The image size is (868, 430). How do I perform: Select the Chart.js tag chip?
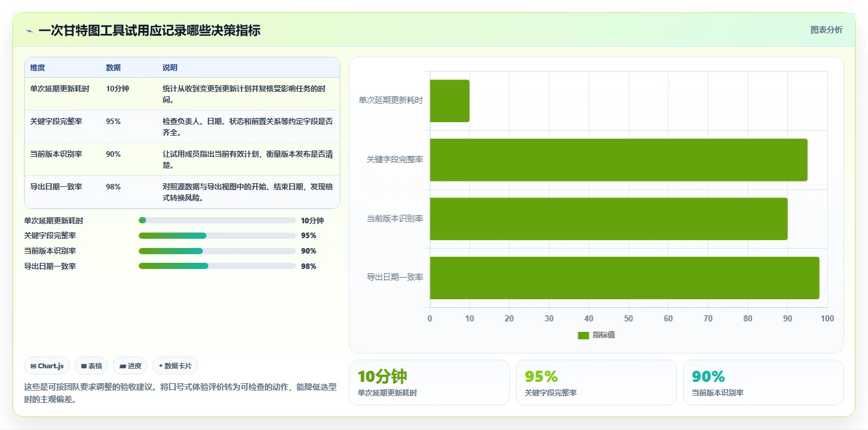(x=47, y=366)
